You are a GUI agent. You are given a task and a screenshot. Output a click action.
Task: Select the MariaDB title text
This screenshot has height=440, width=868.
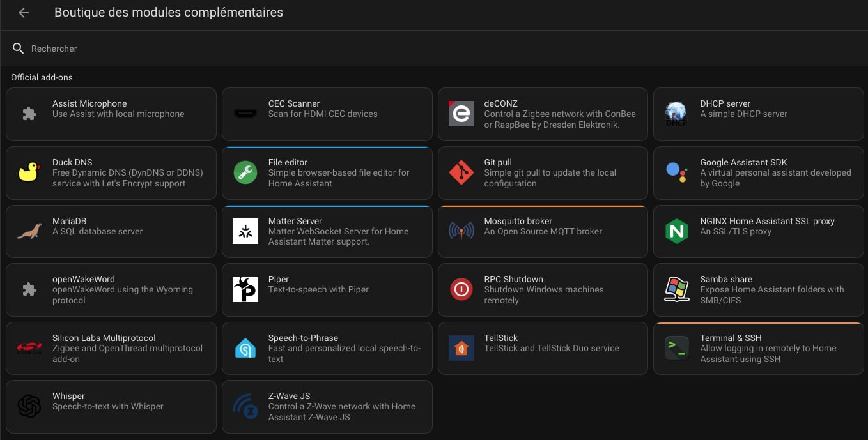click(70, 221)
